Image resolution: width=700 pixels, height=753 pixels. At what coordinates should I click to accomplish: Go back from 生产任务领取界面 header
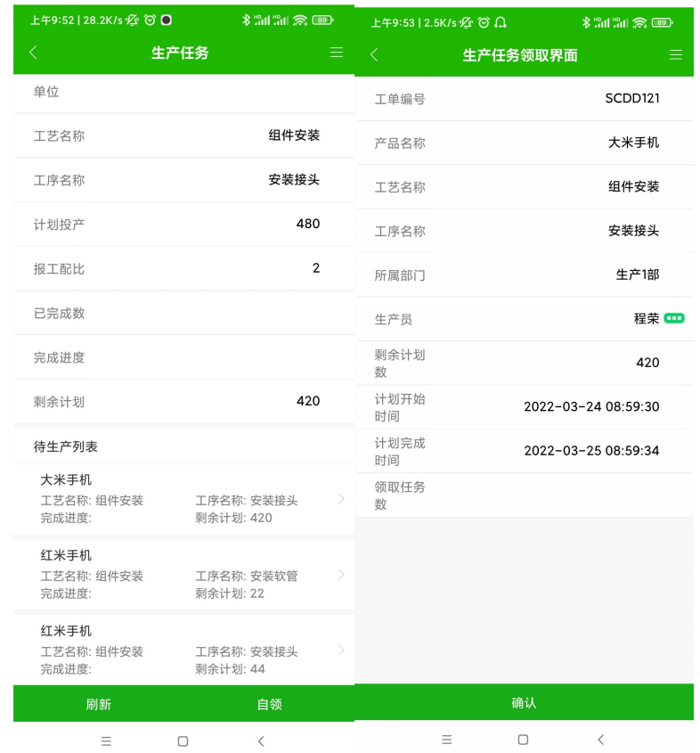pyautogui.click(x=374, y=54)
